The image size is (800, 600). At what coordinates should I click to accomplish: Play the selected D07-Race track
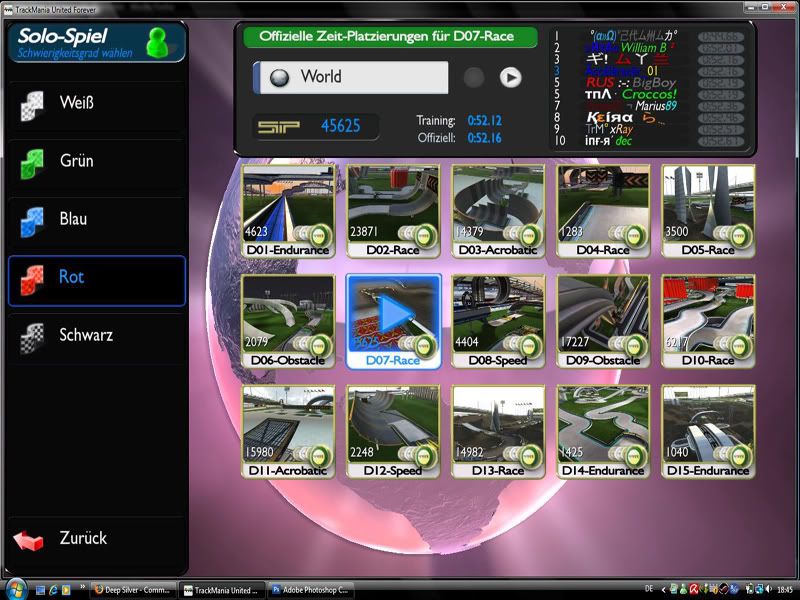(x=393, y=321)
